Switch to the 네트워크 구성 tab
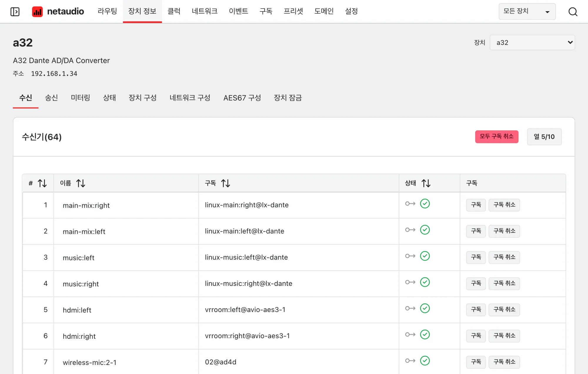Screen dimensions: 588x374 pyautogui.click(x=190, y=98)
